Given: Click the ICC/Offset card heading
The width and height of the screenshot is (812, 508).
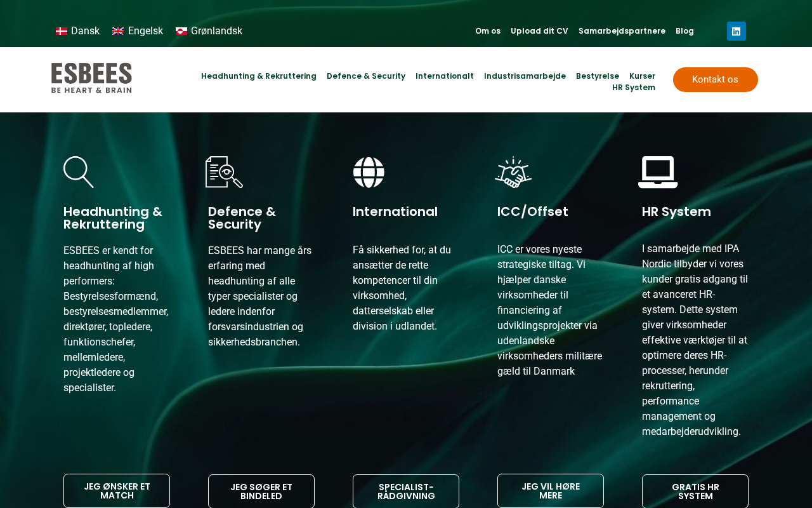Looking at the screenshot, I should pyautogui.click(x=533, y=211).
